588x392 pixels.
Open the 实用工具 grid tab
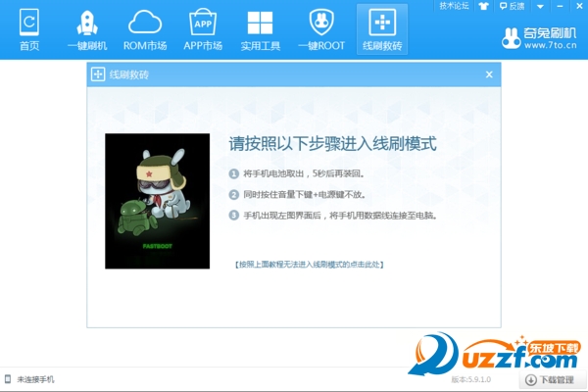coord(261,29)
